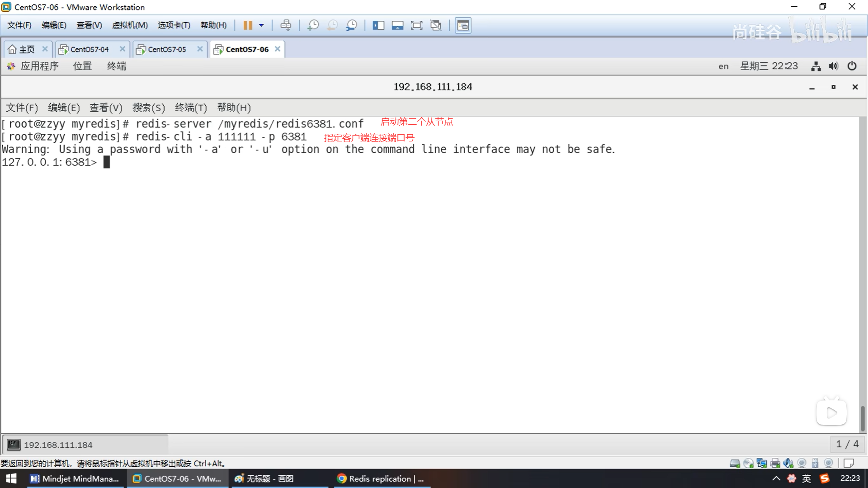Click the GNOME volume icon
This screenshot has height=488, width=868.
(833, 66)
